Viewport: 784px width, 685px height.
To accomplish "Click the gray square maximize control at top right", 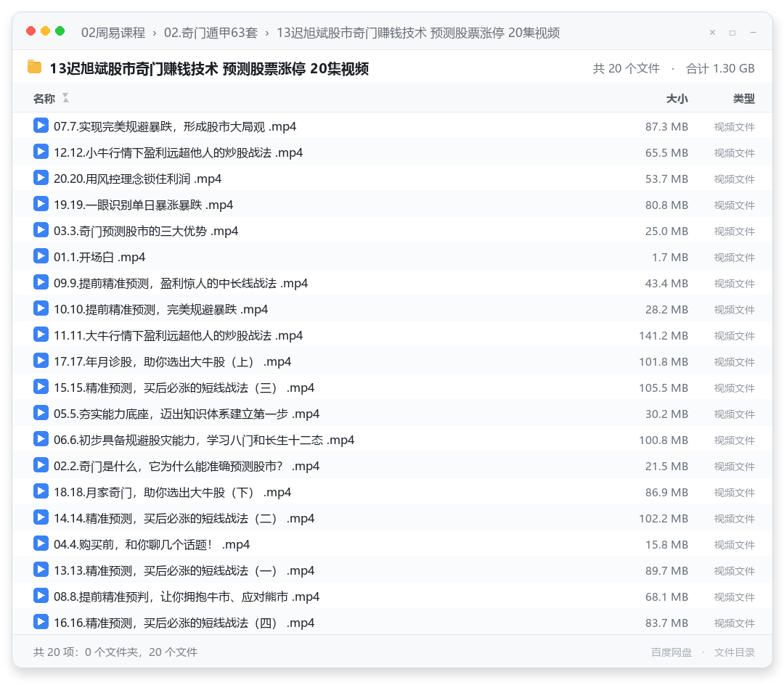I will click(x=732, y=33).
